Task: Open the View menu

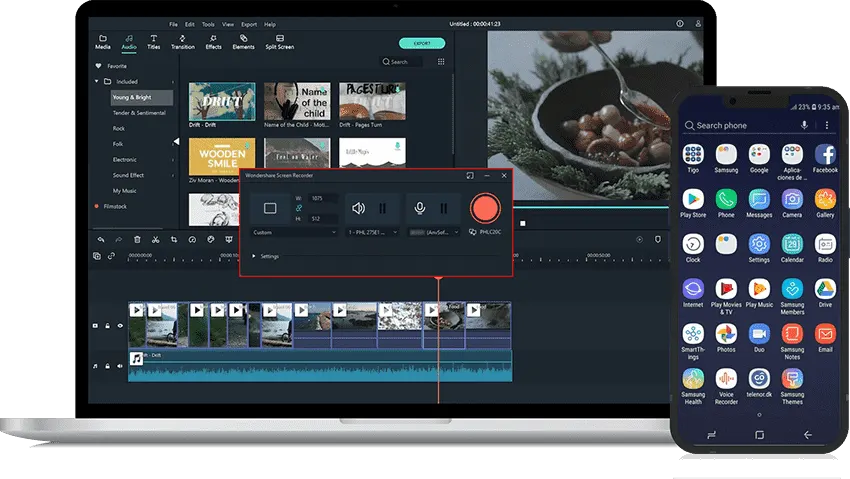Action: click(228, 24)
